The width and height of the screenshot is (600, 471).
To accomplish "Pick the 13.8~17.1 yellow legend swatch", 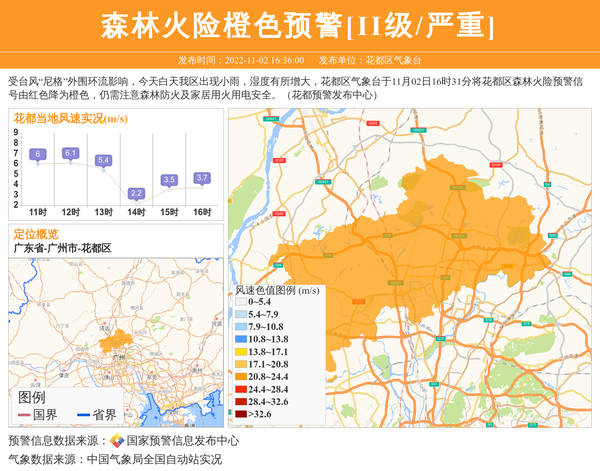I will click(x=240, y=352).
